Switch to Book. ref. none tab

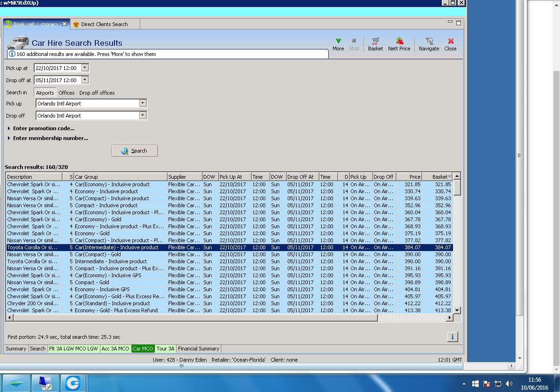(35, 24)
